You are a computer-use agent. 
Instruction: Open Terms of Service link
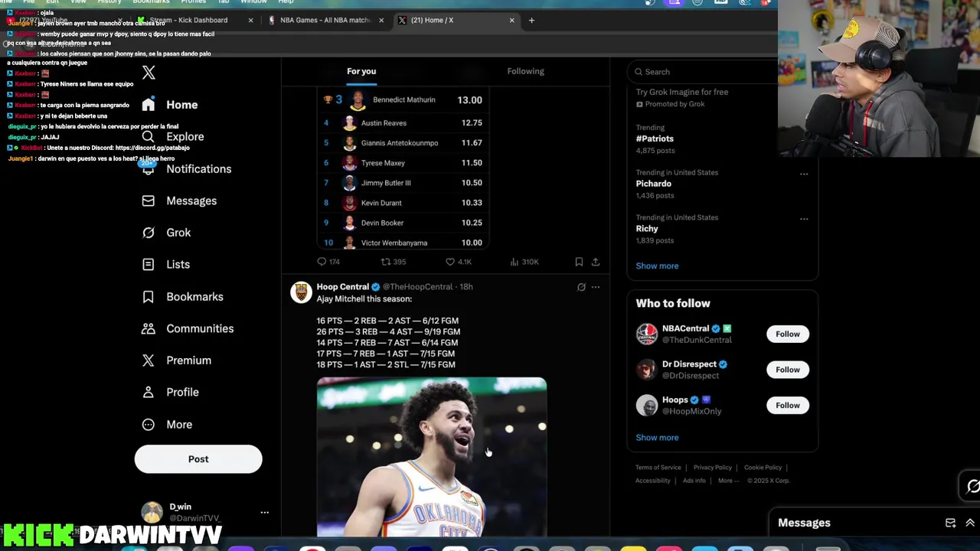click(658, 468)
